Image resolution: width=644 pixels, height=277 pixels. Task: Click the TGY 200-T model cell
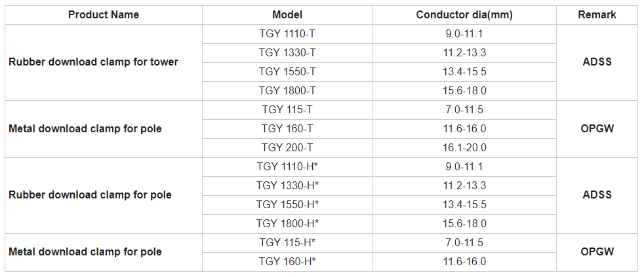287,147
